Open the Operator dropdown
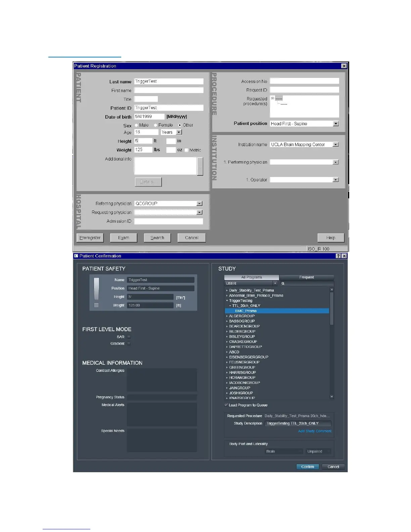 (x=335, y=180)
